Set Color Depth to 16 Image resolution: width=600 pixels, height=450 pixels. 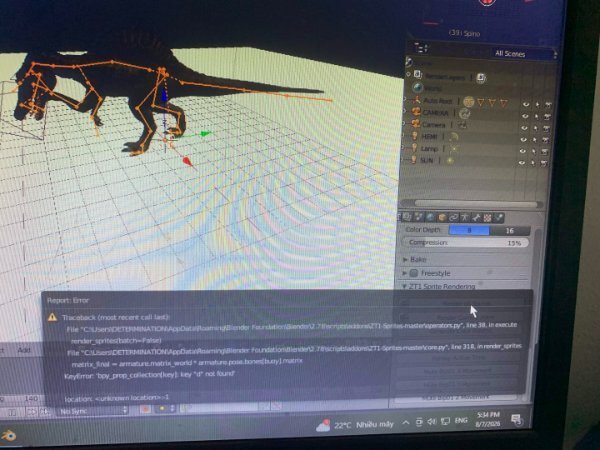click(510, 231)
